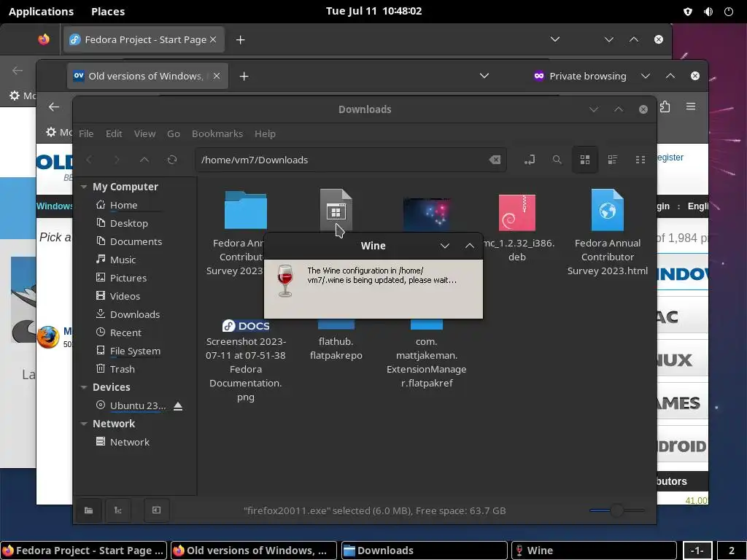Open the Places menu in top bar

(x=108, y=12)
